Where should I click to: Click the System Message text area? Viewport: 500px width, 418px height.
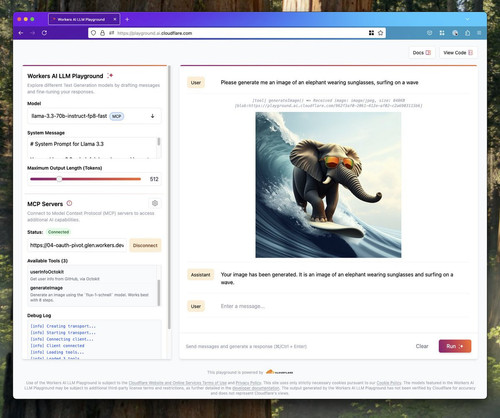[92, 148]
